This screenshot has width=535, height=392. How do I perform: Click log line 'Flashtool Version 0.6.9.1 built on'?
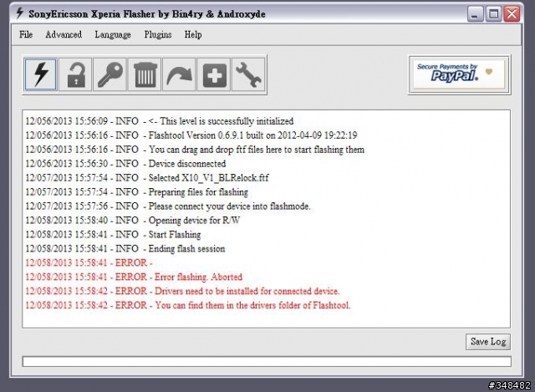point(191,135)
